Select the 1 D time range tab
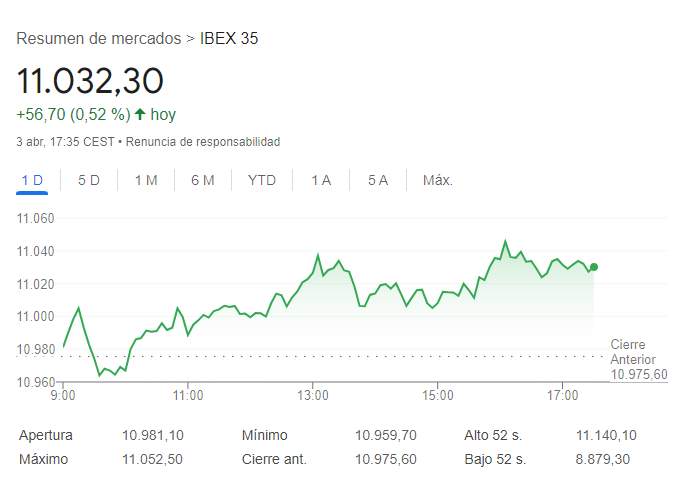The height and width of the screenshot is (479, 690). coord(32,180)
